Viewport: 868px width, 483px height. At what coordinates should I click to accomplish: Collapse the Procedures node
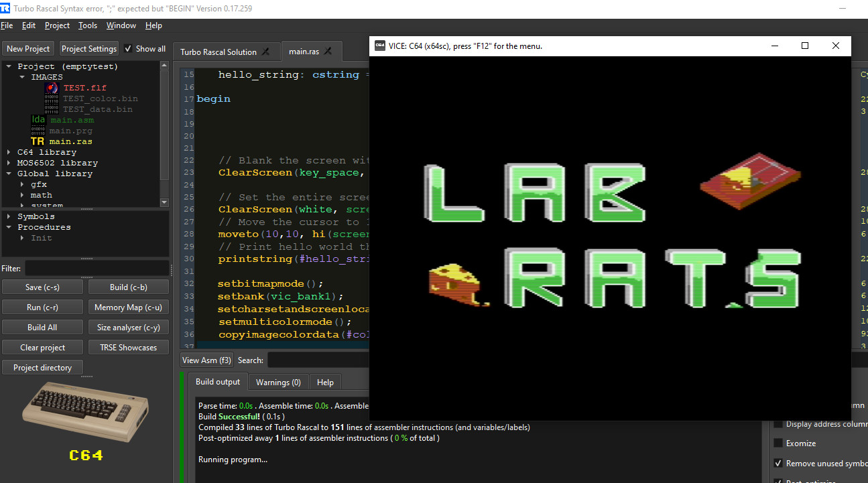9,227
